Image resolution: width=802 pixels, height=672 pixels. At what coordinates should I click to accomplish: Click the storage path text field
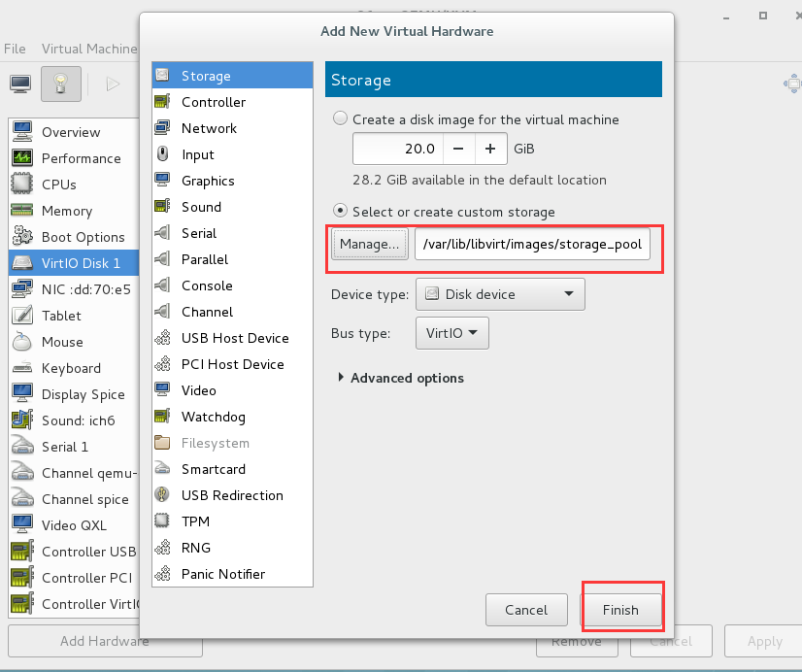pos(532,244)
